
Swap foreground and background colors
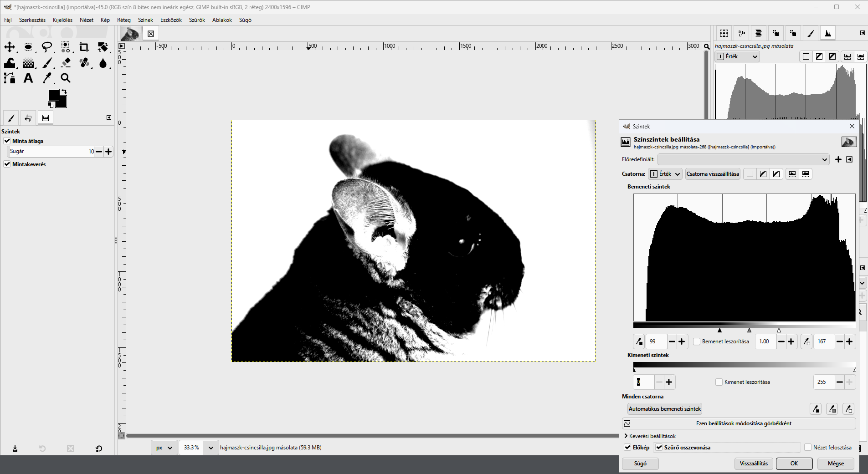[x=64, y=92]
